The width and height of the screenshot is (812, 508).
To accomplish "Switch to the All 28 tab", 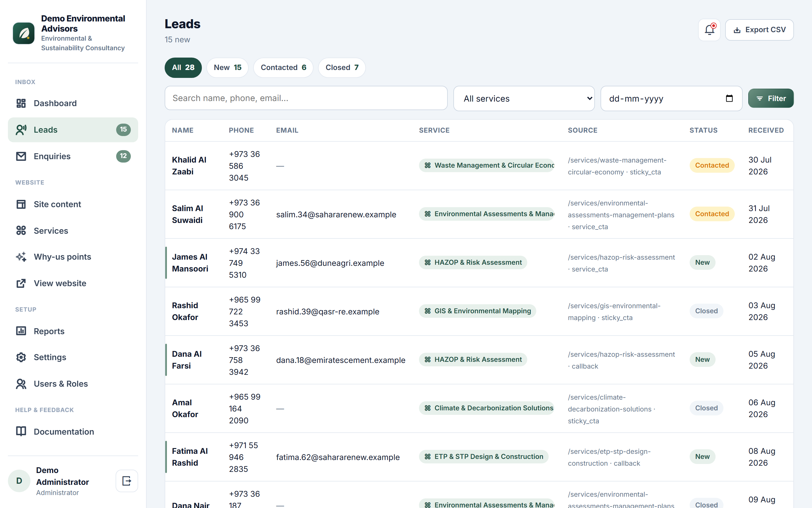I will [x=183, y=67].
